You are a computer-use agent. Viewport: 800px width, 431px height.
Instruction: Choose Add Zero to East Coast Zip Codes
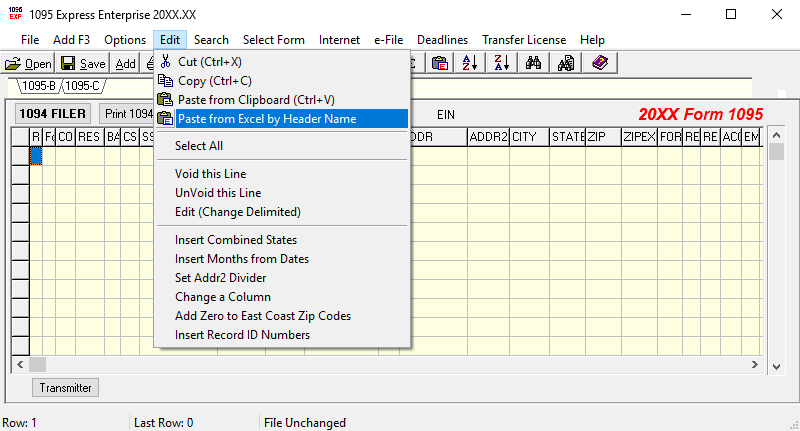[x=282, y=316]
